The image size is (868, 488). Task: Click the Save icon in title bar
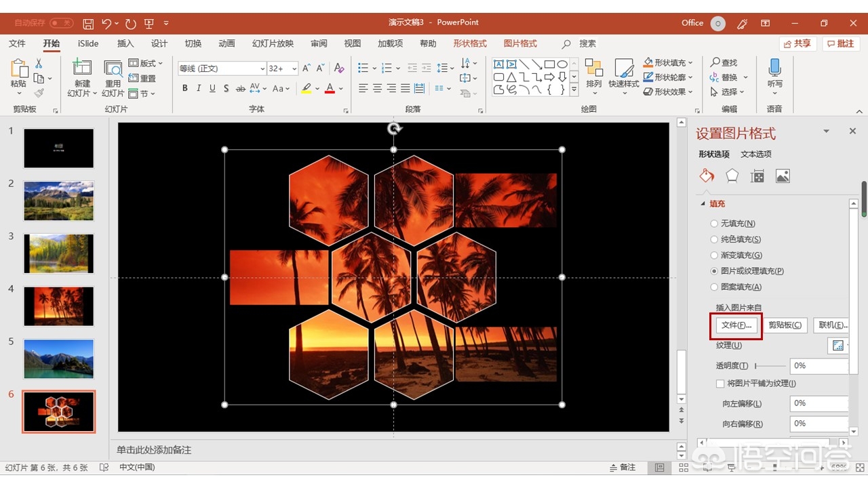[x=88, y=23]
